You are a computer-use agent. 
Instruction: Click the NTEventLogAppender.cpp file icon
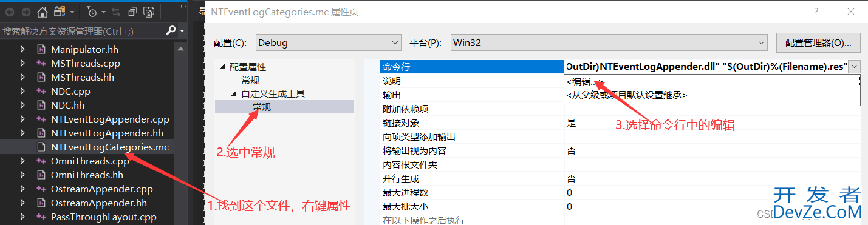pos(41,119)
